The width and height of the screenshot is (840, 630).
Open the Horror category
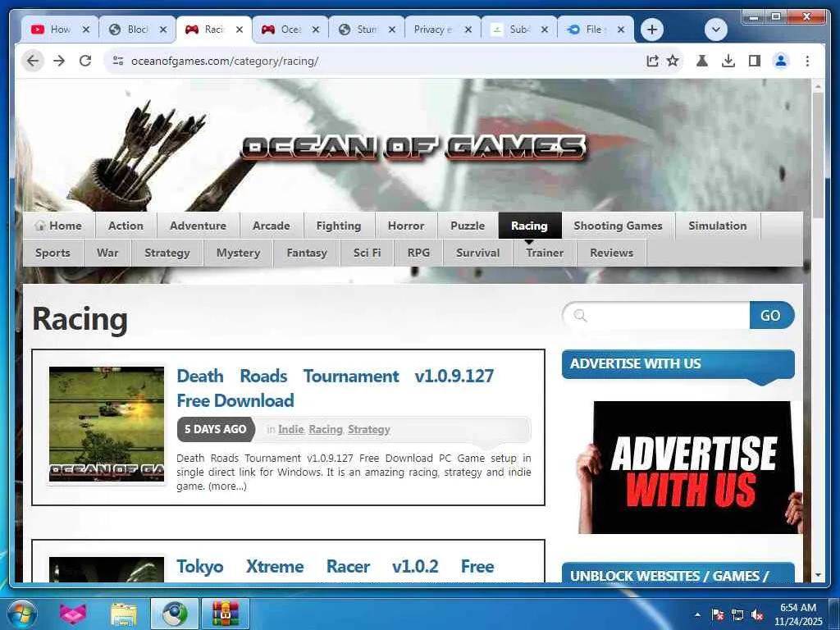click(x=406, y=226)
